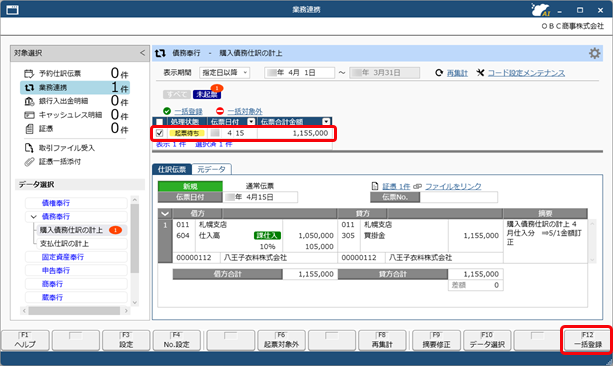
Task: Click the 予約仕訳伝票 calendar icon
Action: click(29, 74)
